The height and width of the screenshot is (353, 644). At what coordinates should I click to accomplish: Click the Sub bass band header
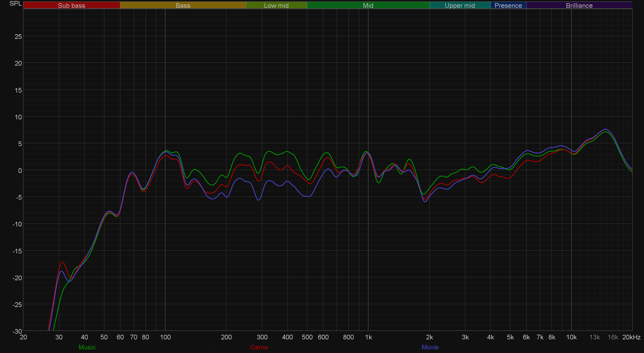[x=71, y=5]
